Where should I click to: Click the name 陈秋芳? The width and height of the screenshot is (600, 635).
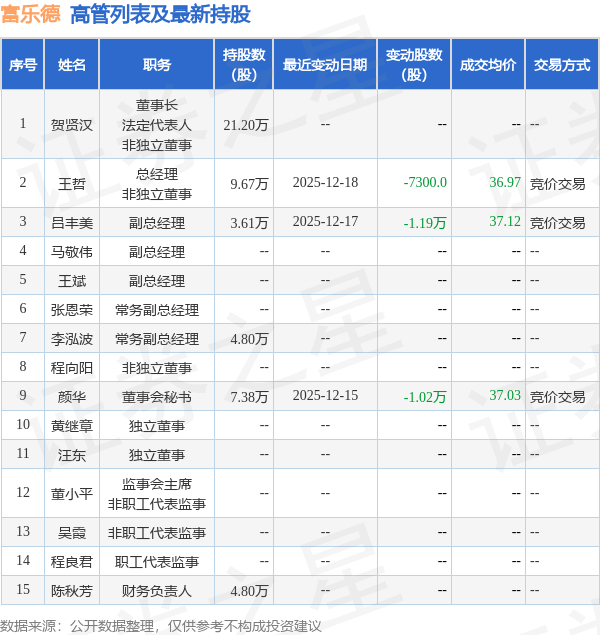72,591
